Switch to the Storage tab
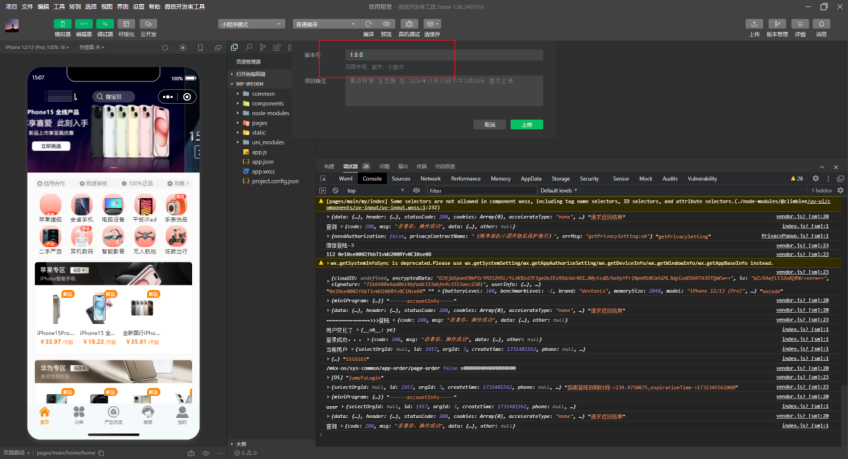848x460 pixels. pos(560,178)
